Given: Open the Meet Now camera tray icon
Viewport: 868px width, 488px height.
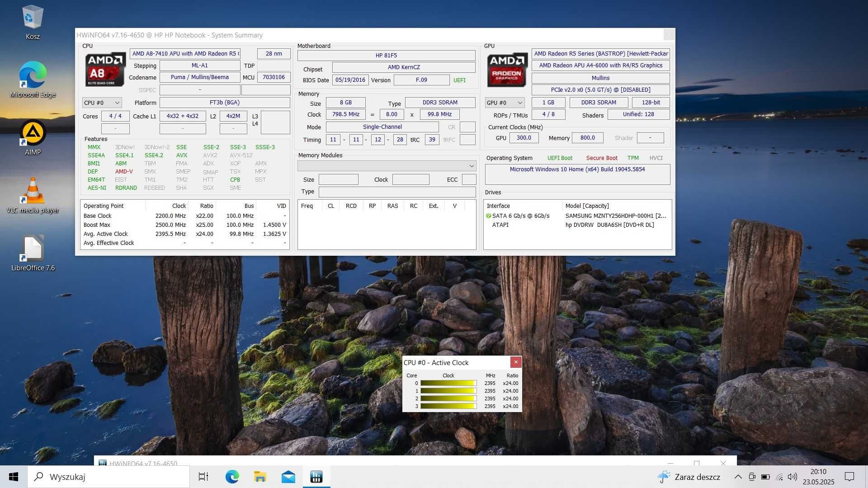Looking at the screenshot, I should coord(752,477).
